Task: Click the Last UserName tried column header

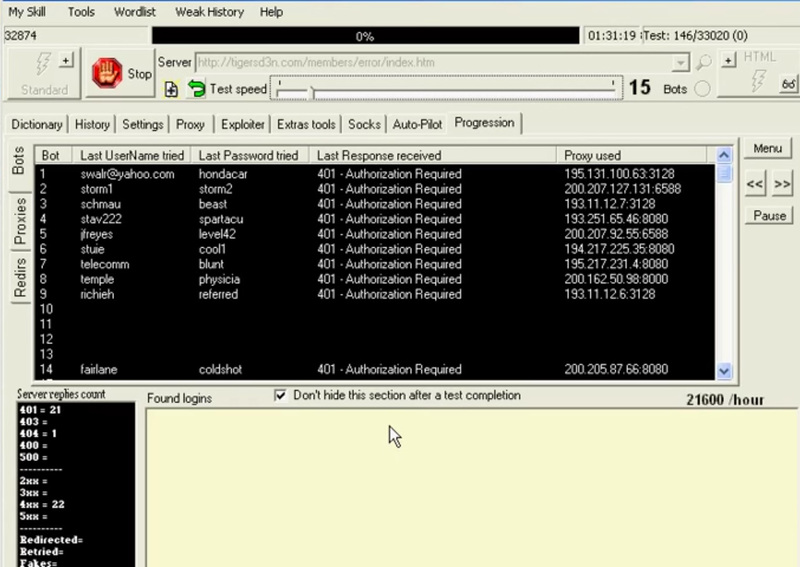Action: [132, 155]
